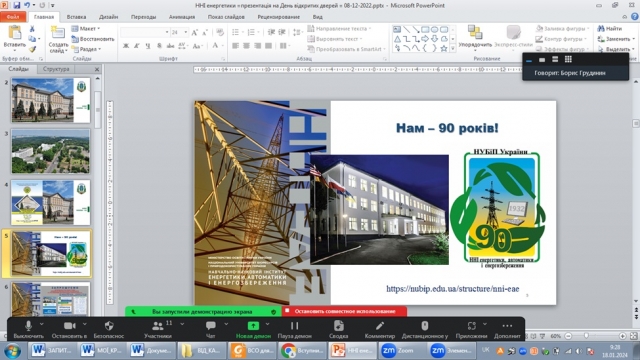This screenshot has width=640, height=360.
Task: Open the Arrange shapes tool
Action: (475, 37)
